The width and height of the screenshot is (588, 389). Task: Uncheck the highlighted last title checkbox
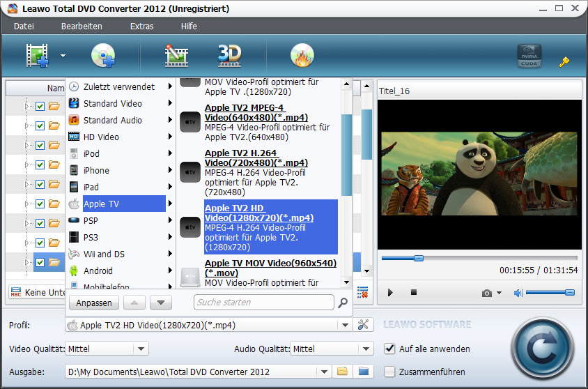point(40,262)
